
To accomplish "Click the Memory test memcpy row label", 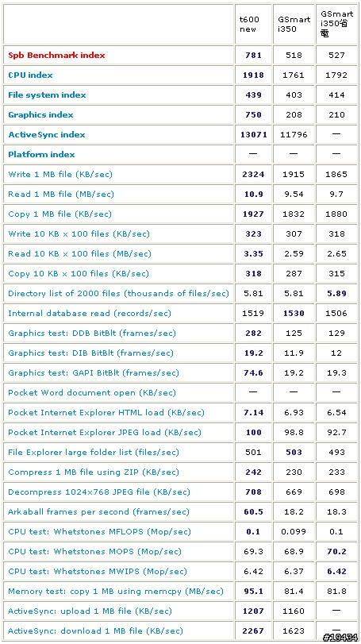I will (x=116, y=592).
